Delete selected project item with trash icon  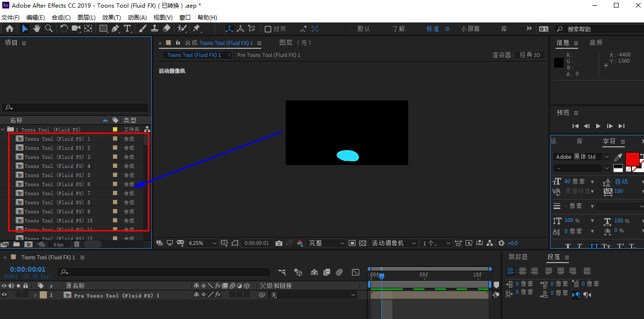77,244
